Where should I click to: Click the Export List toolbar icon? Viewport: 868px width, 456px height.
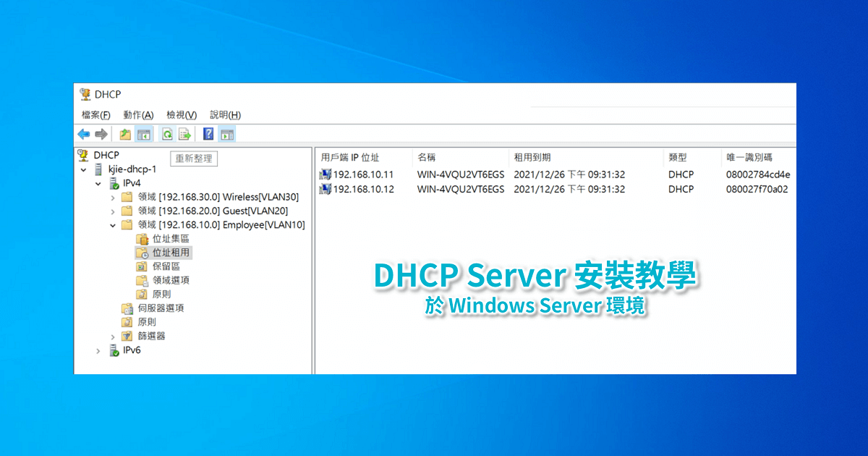[184, 134]
